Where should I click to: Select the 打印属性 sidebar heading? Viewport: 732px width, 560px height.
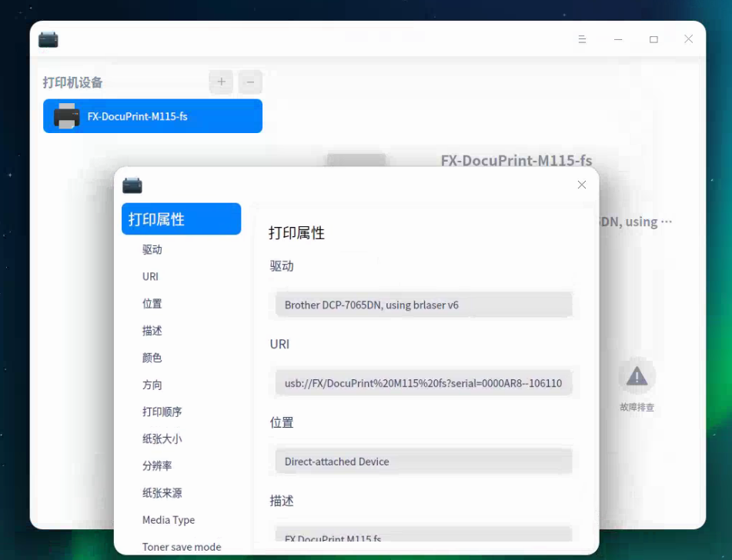pyautogui.click(x=181, y=219)
